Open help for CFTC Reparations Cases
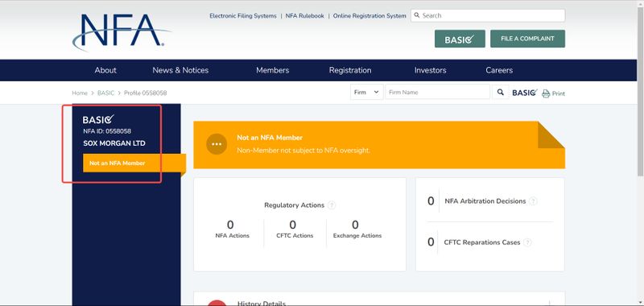 [527, 242]
